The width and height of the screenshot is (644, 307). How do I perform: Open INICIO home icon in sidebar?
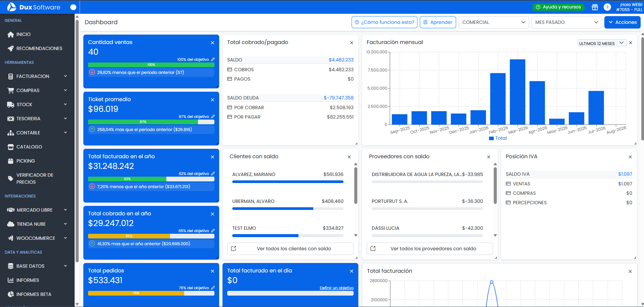click(x=11, y=34)
